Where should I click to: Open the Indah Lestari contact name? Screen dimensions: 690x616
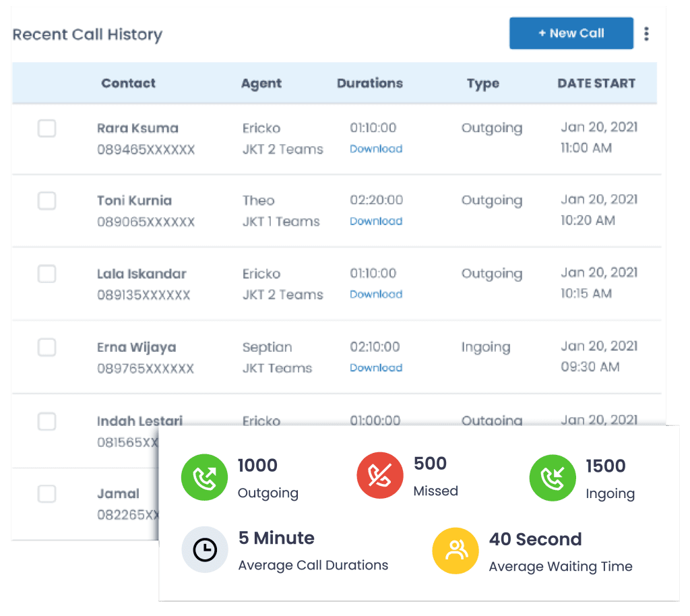(x=139, y=421)
